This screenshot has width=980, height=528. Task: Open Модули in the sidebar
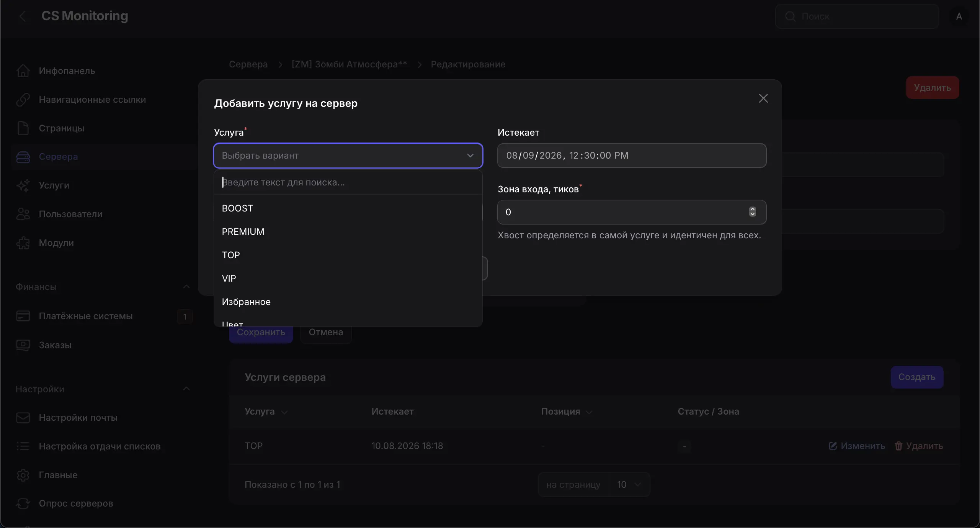(103, 243)
